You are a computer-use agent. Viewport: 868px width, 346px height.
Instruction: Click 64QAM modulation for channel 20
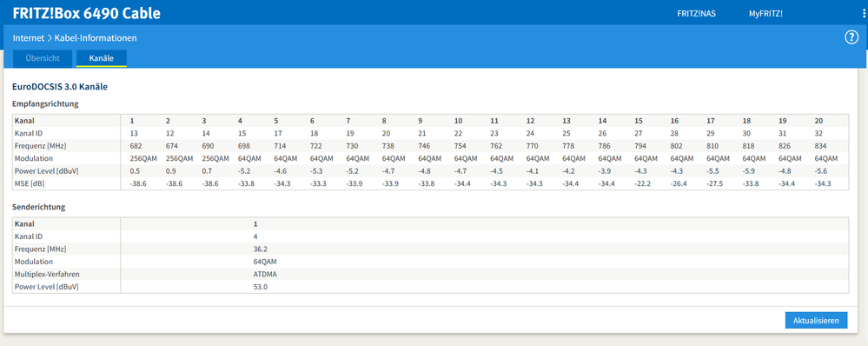point(826,158)
